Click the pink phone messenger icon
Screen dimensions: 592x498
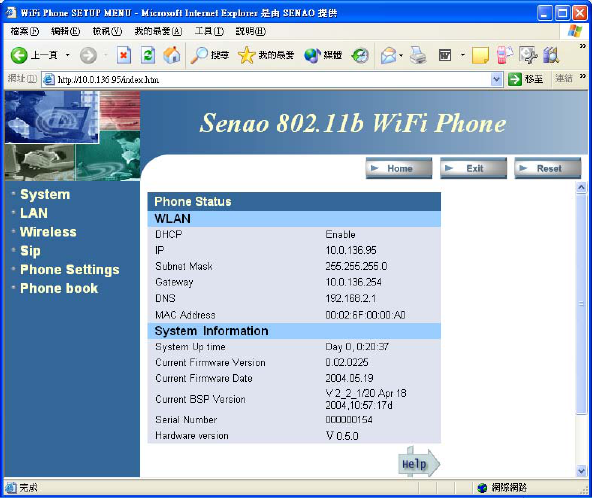click(x=504, y=56)
